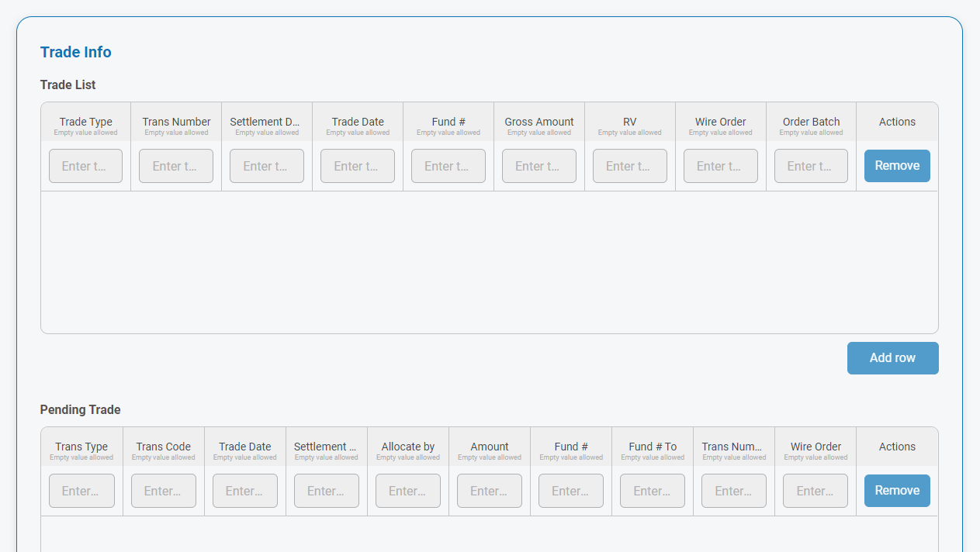The image size is (980, 552).
Task: Click the Wire Order input in Pending Trade
Action: 816,491
